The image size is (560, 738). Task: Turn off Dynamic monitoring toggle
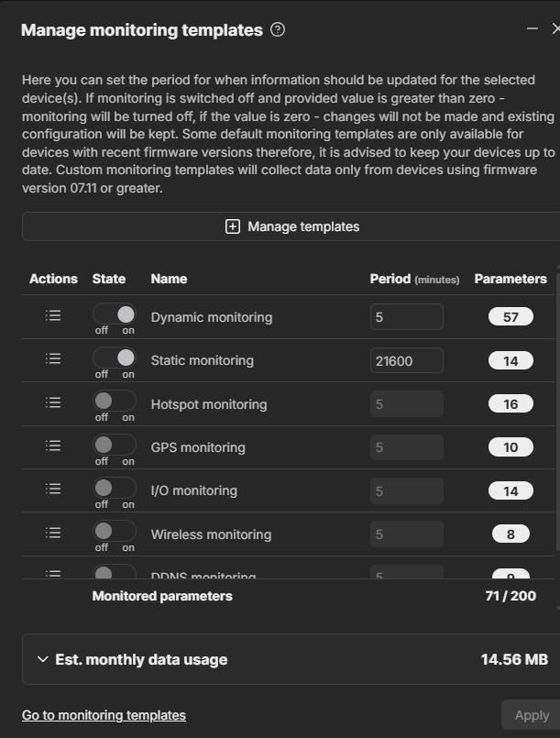(x=115, y=314)
